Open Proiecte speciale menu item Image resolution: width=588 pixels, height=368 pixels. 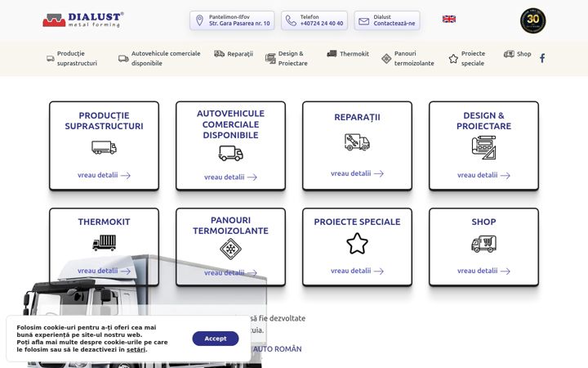(473, 58)
